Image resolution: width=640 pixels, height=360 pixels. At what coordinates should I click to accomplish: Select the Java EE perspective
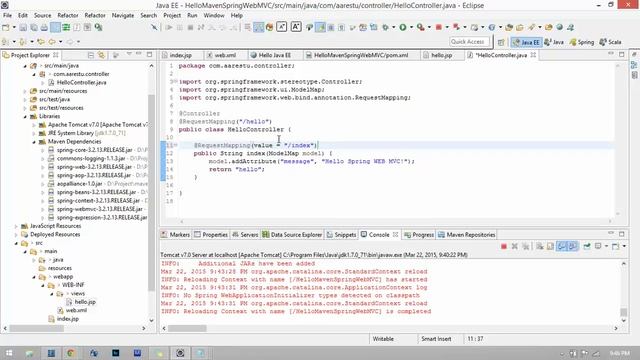click(526, 42)
